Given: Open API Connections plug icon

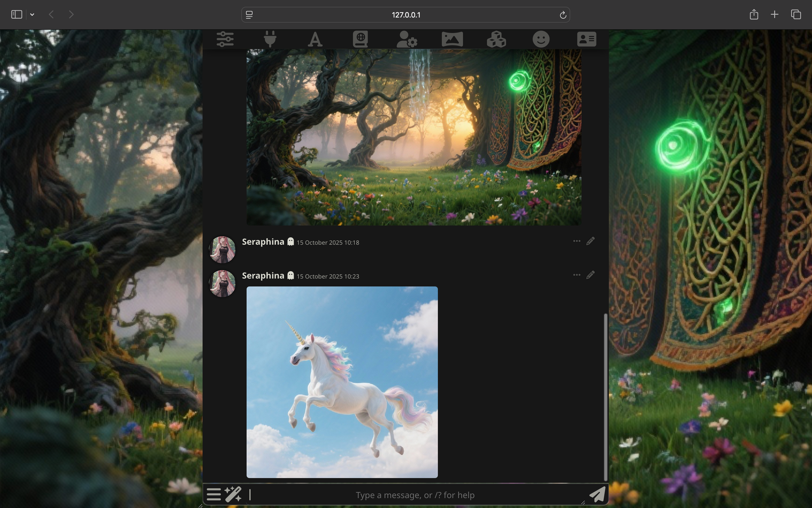Looking at the screenshot, I should point(270,39).
